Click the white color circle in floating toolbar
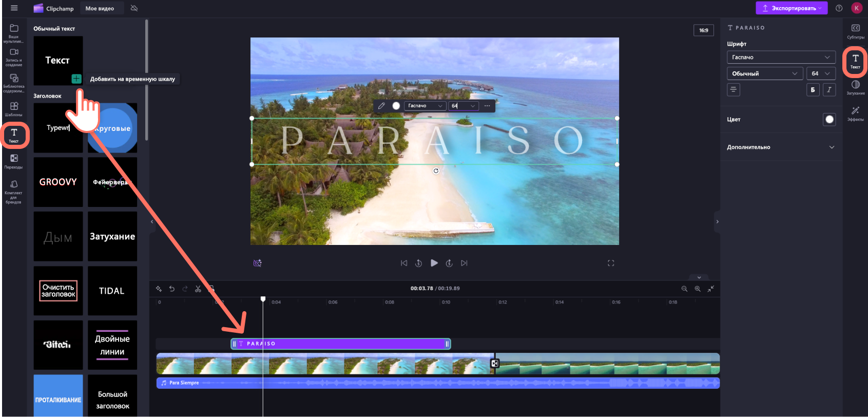Screen dimensions: 868x417 point(396,106)
